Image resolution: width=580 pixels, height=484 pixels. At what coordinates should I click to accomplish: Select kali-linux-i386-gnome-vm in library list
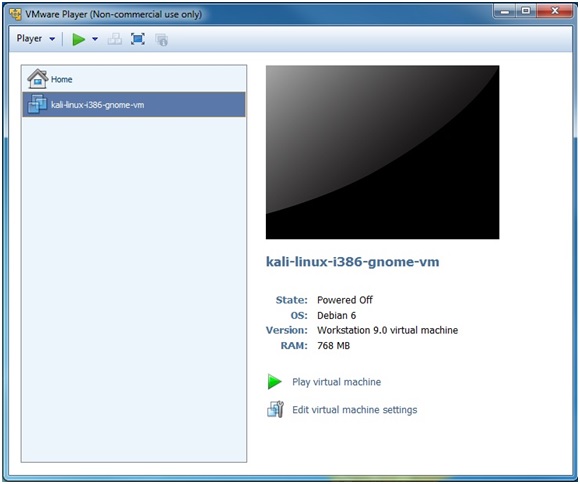tap(134, 105)
